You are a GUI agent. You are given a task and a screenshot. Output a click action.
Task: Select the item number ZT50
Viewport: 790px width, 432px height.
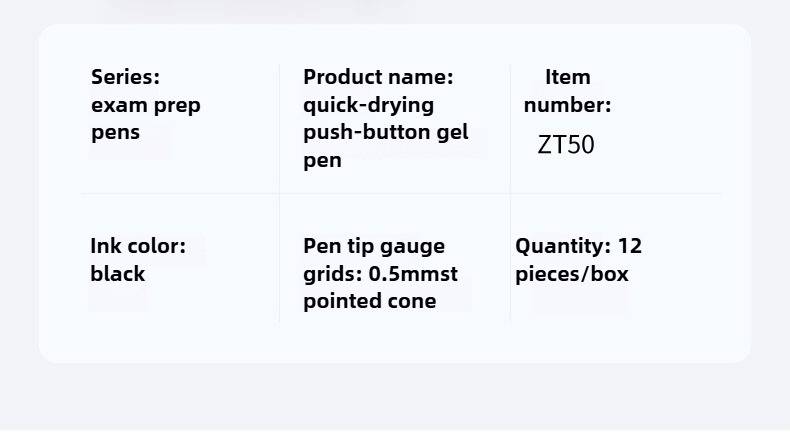click(x=566, y=145)
